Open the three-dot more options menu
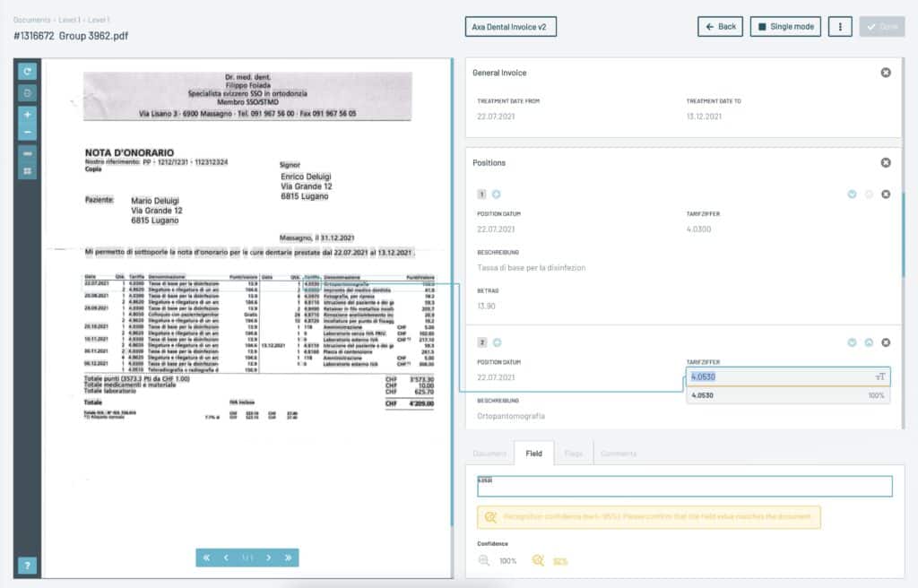This screenshot has height=588, width=918. [x=840, y=27]
